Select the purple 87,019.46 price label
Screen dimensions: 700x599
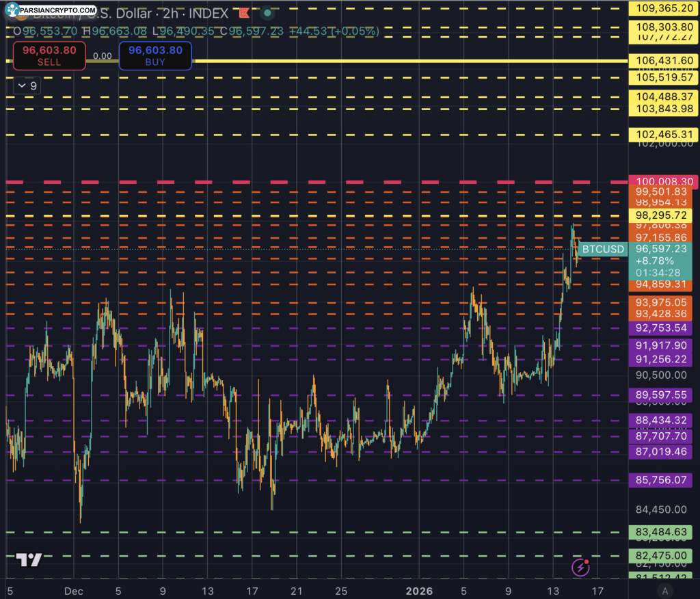pyautogui.click(x=661, y=451)
